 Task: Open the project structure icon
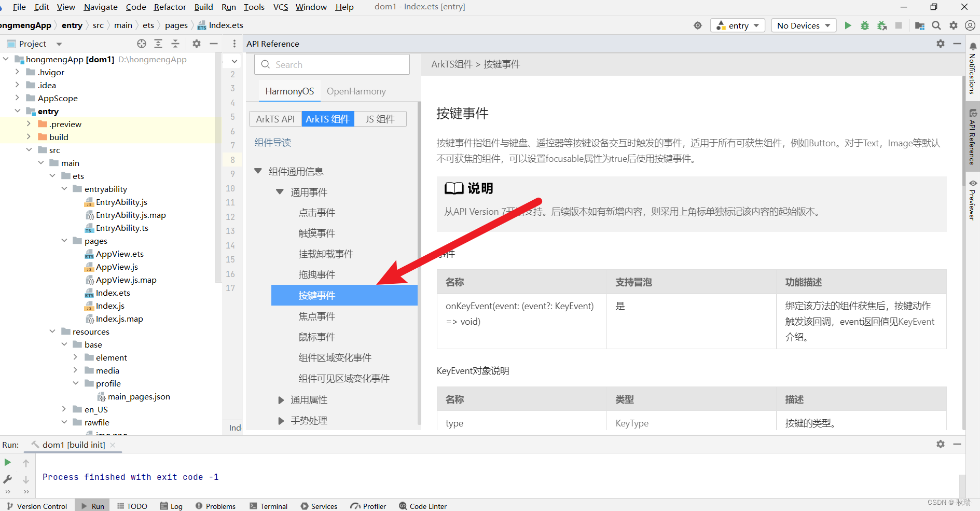pyautogui.click(x=920, y=25)
